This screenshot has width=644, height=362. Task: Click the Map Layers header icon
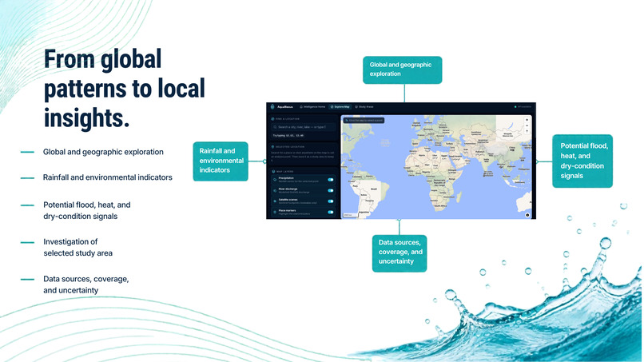273,171
